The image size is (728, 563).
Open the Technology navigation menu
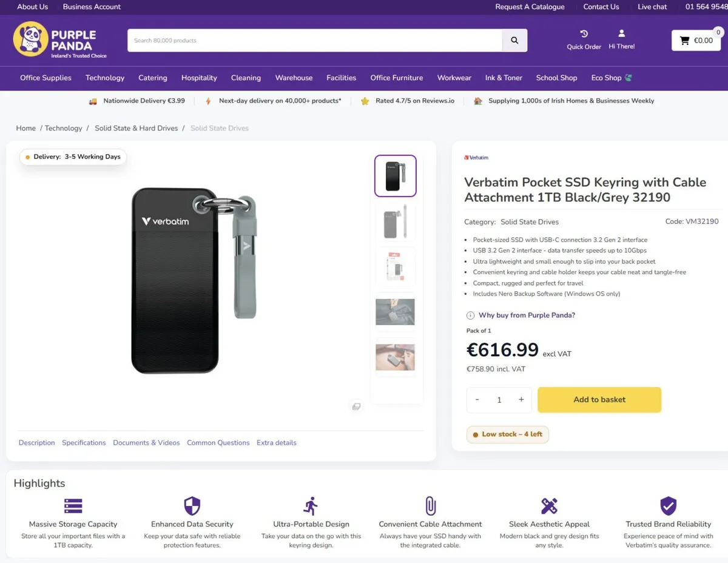105,78
